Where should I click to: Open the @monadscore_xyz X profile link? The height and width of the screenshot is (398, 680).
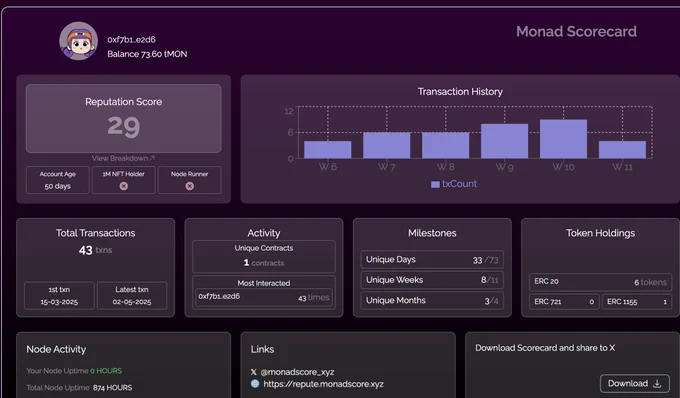[297, 372]
